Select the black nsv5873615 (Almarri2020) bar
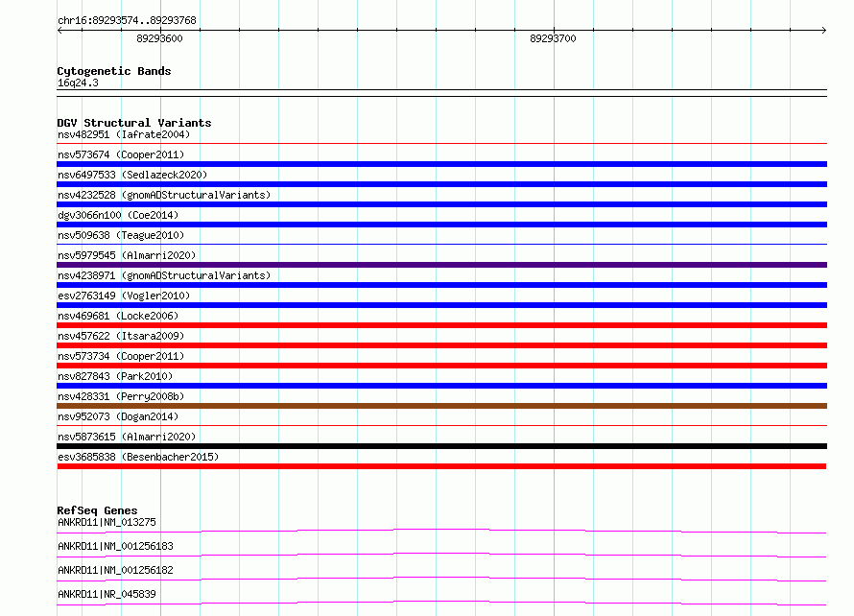The image size is (854, 616). pyautogui.click(x=441, y=446)
